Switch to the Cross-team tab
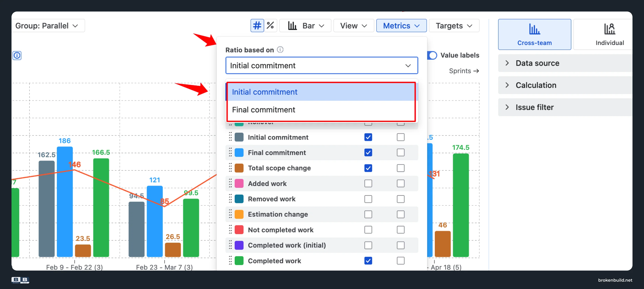 click(x=534, y=34)
